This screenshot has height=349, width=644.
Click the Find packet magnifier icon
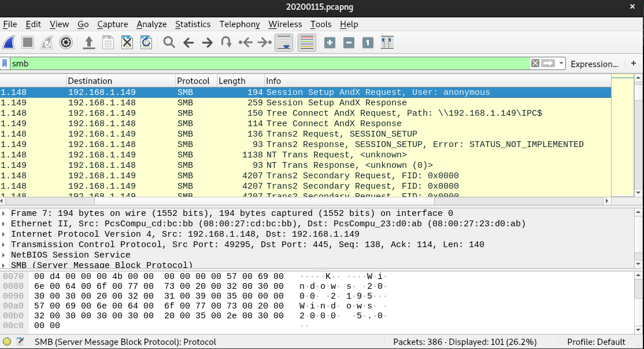169,42
